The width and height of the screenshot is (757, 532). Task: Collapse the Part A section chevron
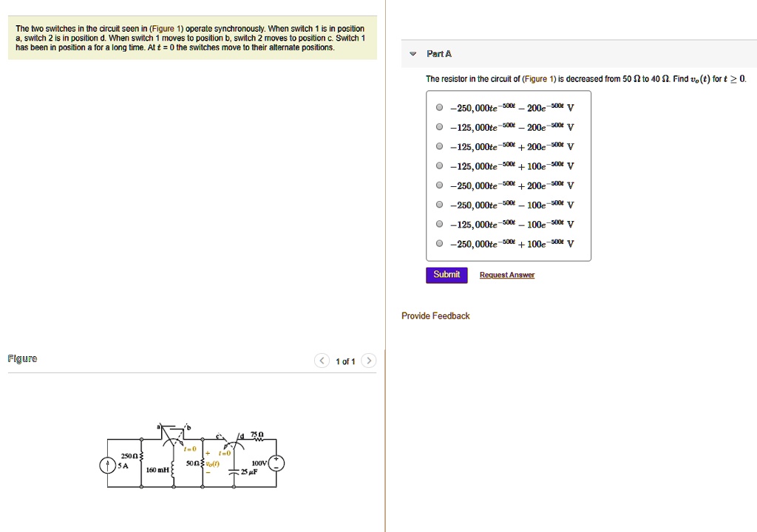pyautogui.click(x=413, y=53)
